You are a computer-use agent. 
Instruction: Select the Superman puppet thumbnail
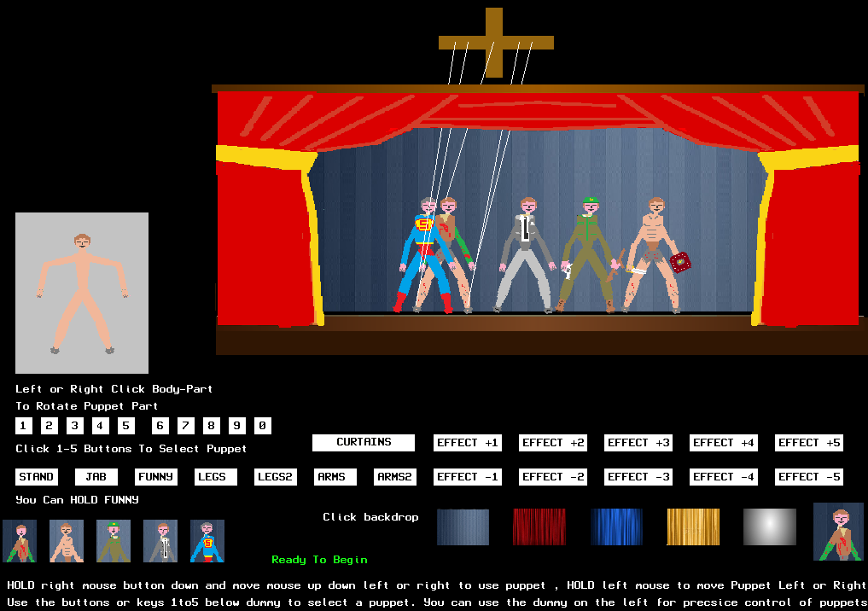pos(207,541)
